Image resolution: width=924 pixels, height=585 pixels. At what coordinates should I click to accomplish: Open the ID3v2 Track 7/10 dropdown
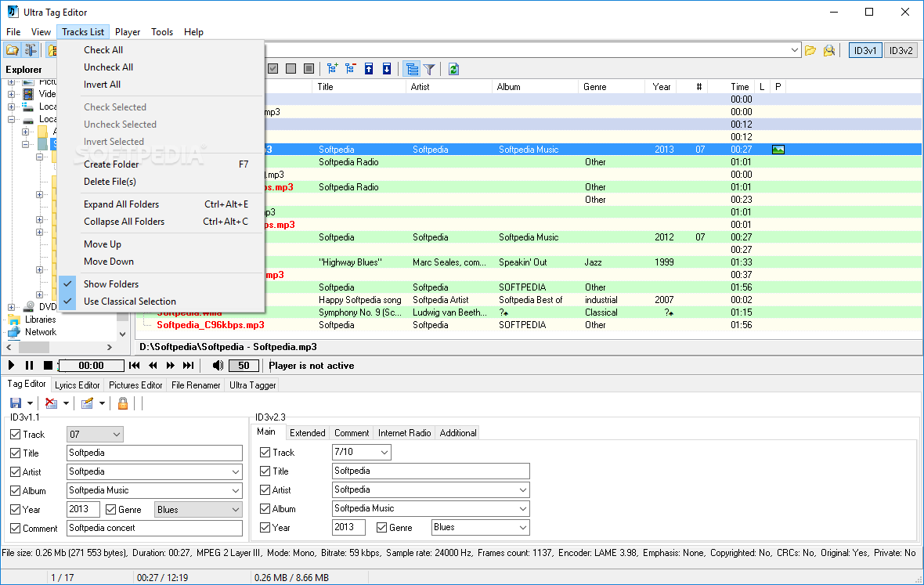coord(384,453)
